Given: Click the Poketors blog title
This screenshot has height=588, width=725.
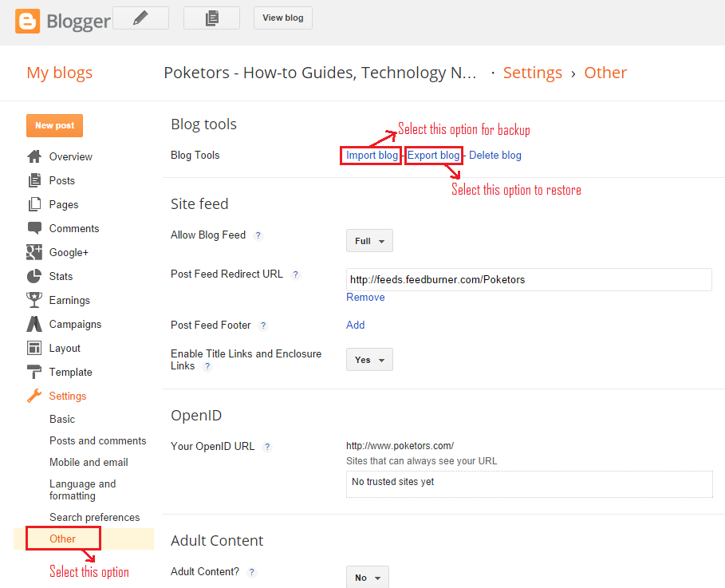Looking at the screenshot, I should pos(320,73).
